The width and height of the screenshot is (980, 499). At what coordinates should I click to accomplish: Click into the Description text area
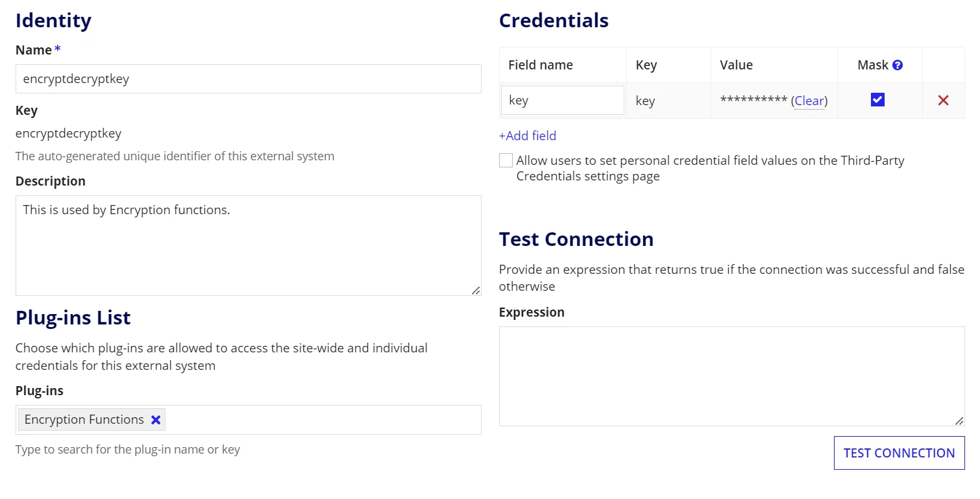click(249, 245)
